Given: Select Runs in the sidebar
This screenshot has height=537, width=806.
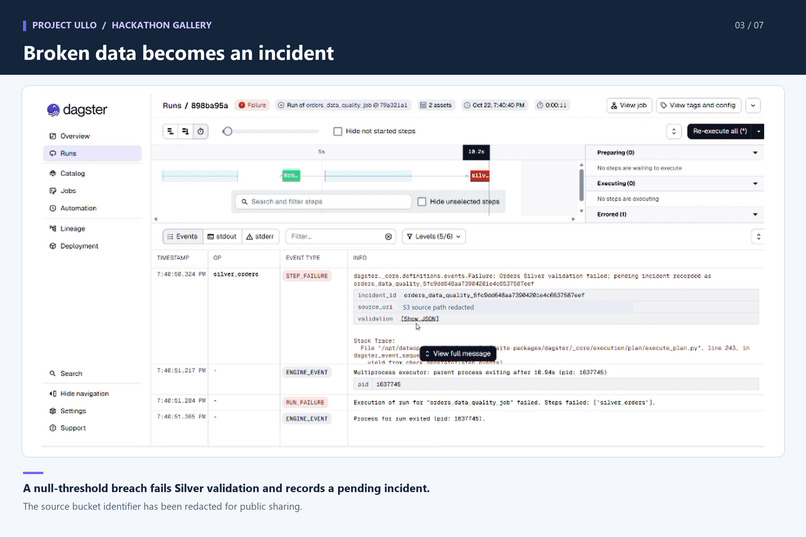Looking at the screenshot, I should tap(92, 153).
